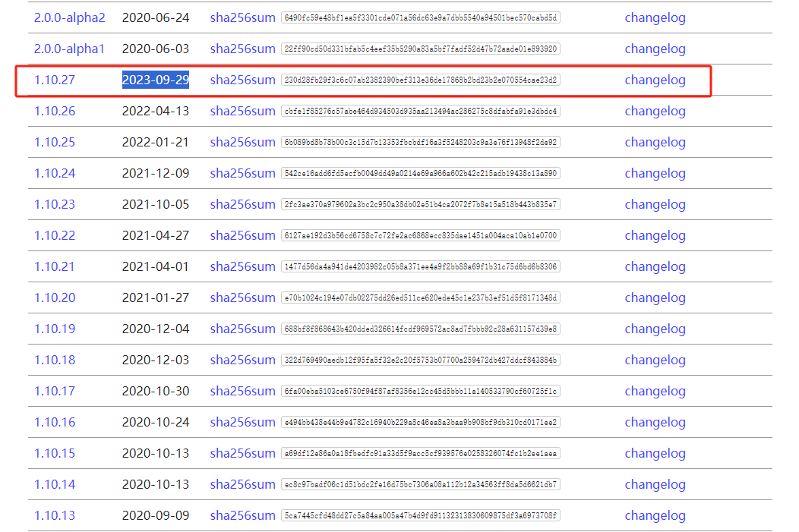Screen dimensions: 799x532
Task: Focus the hash field in the 2.0.0-alpha1 row
Action: click(421, 49)
